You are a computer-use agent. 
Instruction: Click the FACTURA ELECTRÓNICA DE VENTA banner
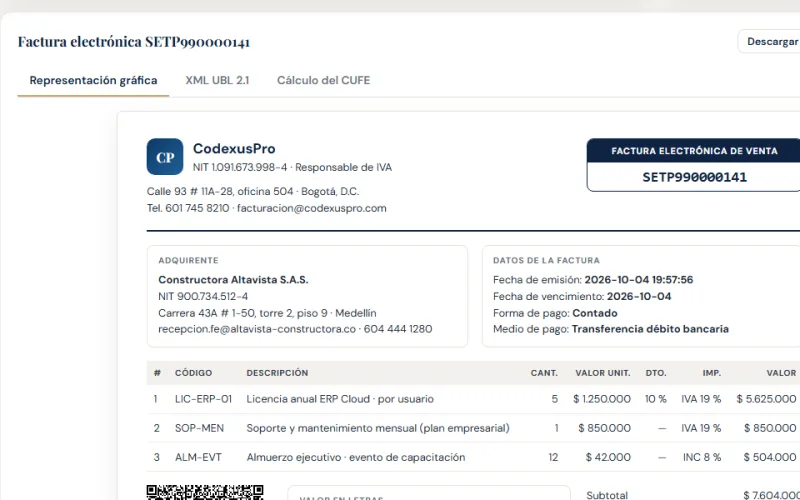pyautogui.click(x=694, y=151)
